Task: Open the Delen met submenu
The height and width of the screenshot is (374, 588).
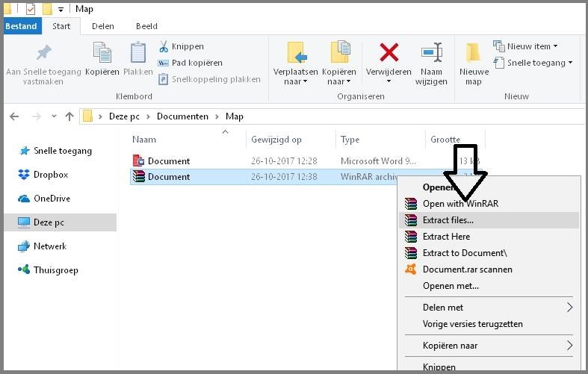Action: coord(489,308)
